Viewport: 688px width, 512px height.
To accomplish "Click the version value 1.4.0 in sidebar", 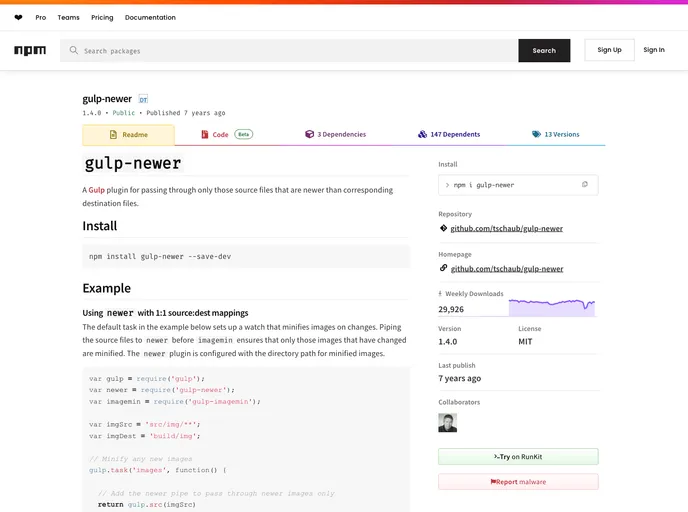I will (448, 342).
